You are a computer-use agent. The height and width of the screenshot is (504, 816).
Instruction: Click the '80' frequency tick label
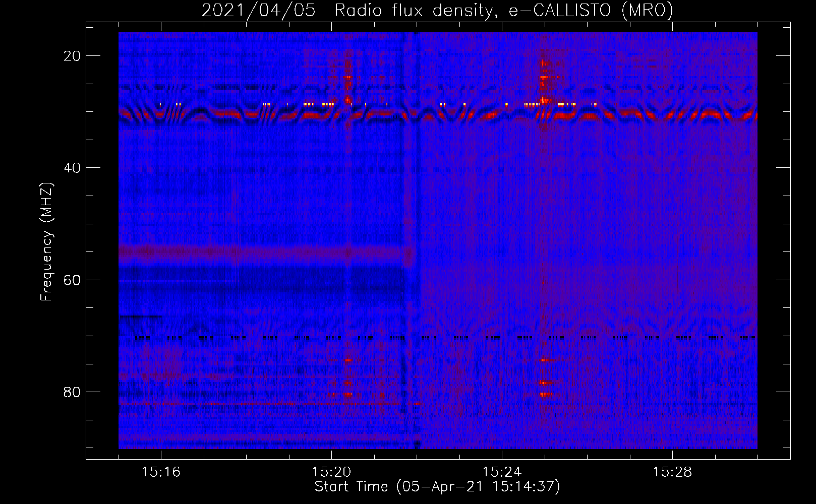point(72,392)
